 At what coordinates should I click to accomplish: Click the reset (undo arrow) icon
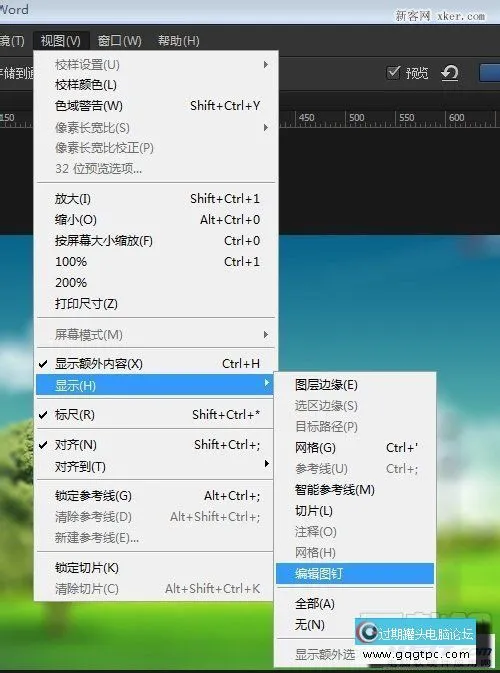(450, 73)
